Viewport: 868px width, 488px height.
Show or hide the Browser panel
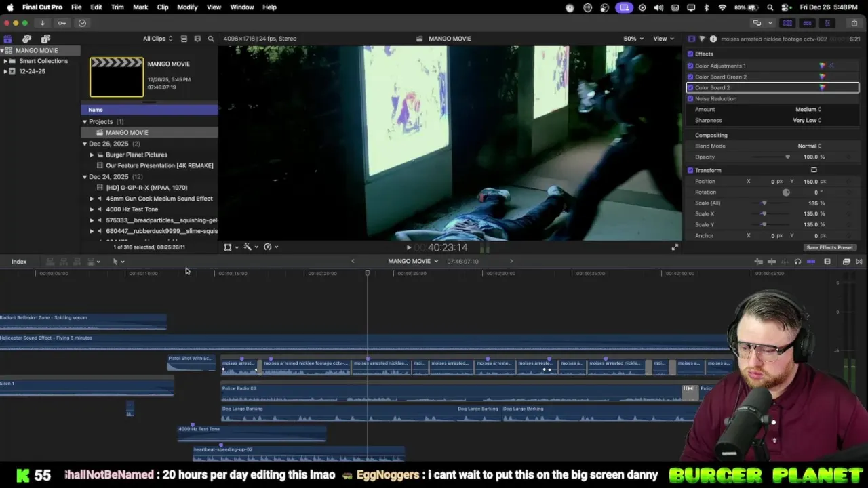point(787,23)
